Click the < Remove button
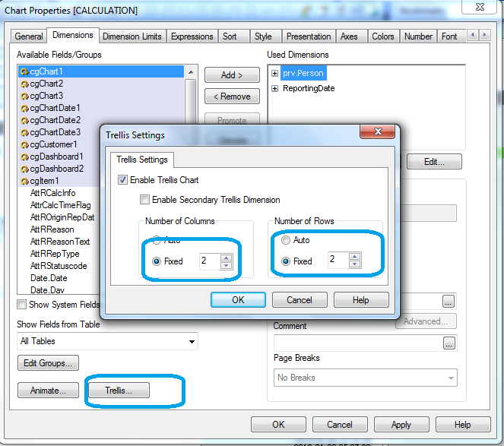Viewport: 504px width, 446px height. point(232,96)
